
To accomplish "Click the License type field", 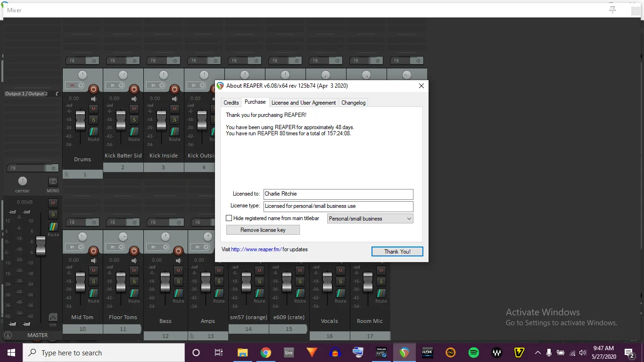I will click(x=339, y=206).
